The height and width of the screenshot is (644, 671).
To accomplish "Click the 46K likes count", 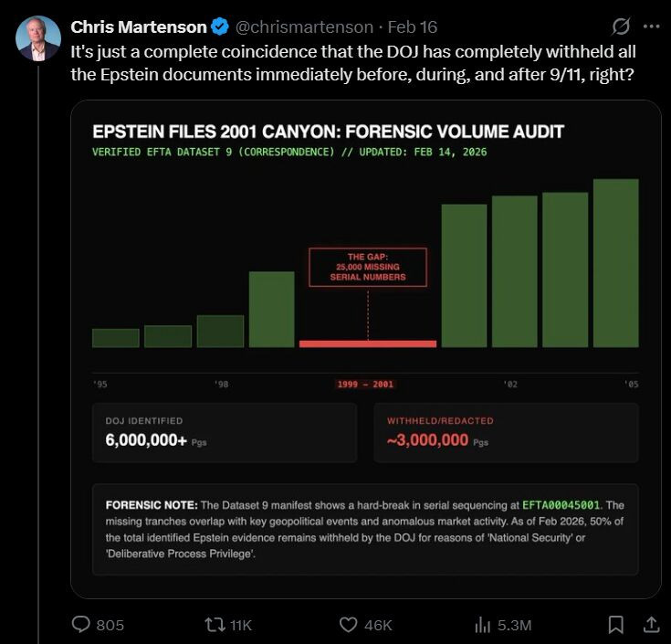I will click(378, 625).
